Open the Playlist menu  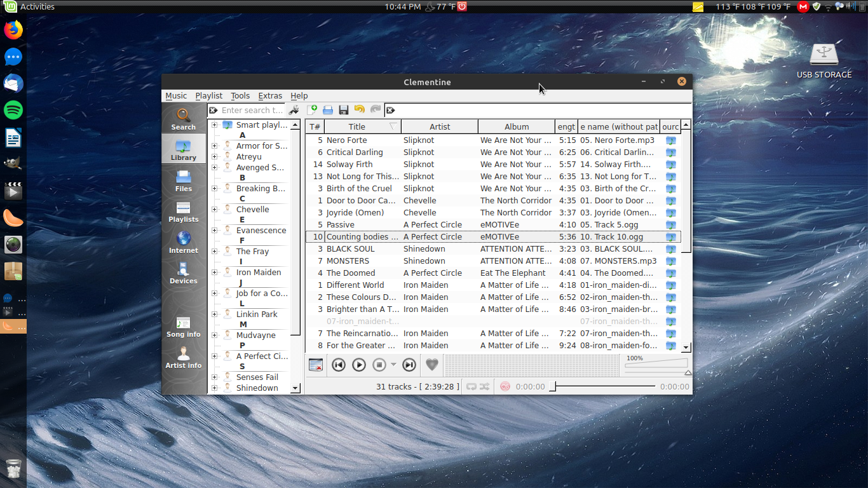tap(208, 96)
